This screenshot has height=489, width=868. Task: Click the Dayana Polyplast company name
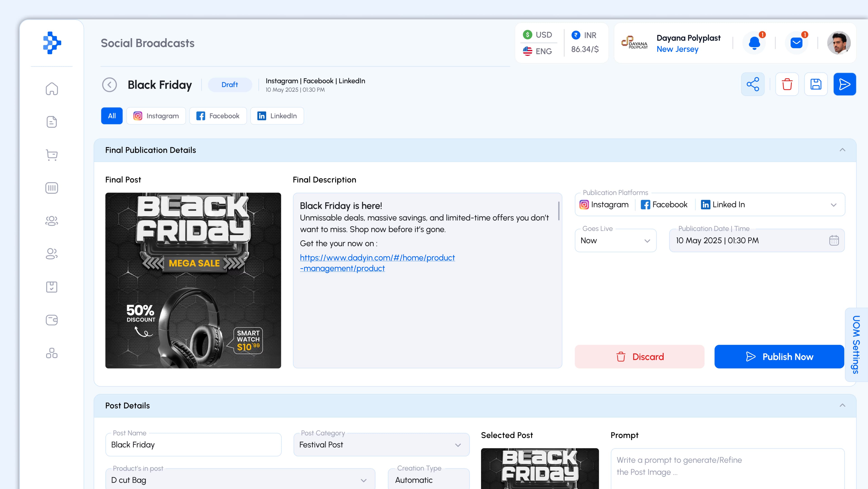coord(688,38)
